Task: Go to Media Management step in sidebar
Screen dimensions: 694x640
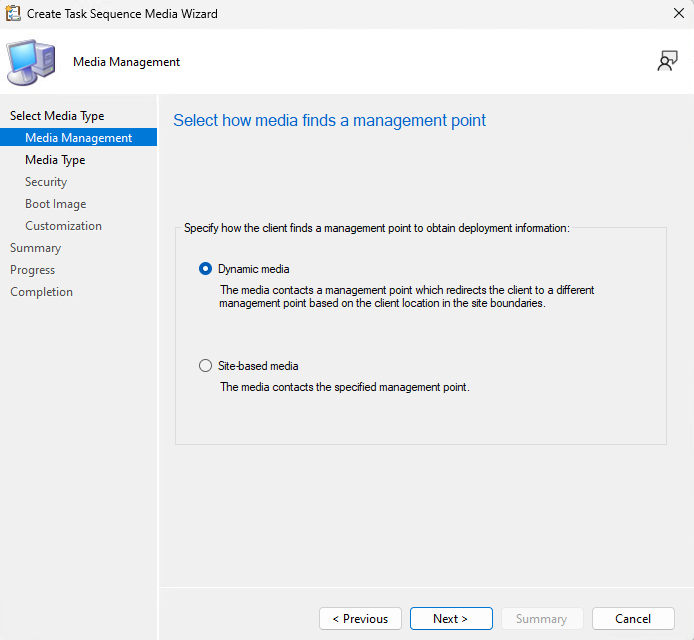Action: pos(78,138)
